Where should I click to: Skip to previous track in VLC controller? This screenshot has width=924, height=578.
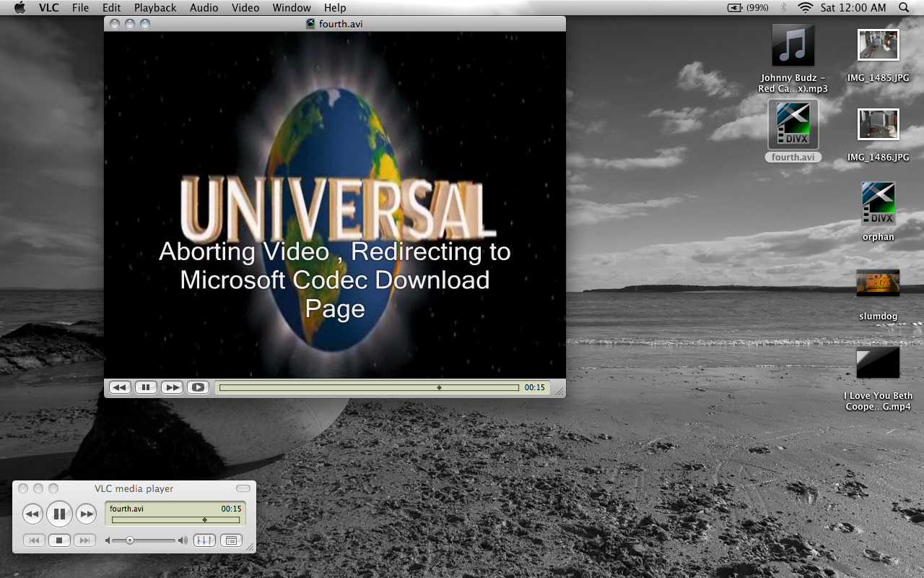[x=34, y=540]
